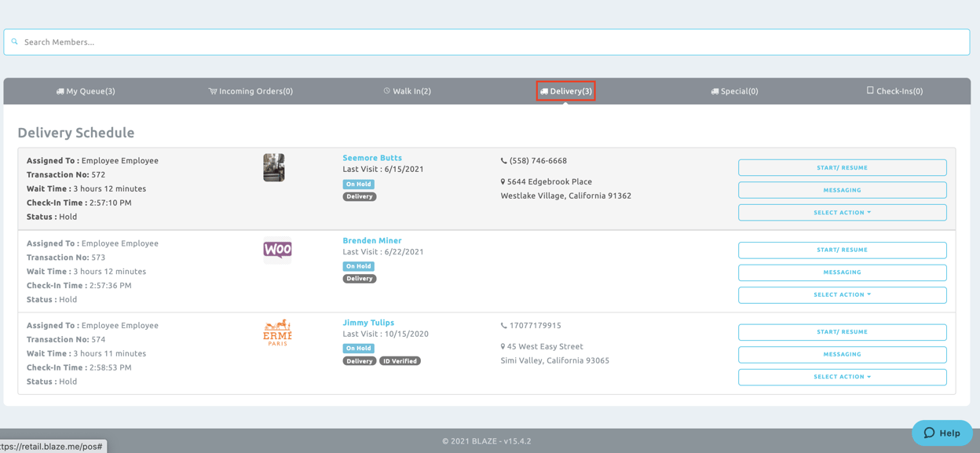Image resolution: width=980 pixels, height=453 pixels.
Task: Click the checkbox icon on Check-Ins tab
Action: [x=870, y=90]
